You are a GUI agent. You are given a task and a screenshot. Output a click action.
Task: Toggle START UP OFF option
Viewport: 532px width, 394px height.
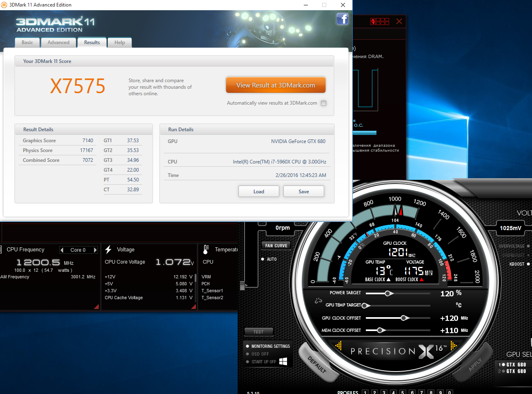247,362
